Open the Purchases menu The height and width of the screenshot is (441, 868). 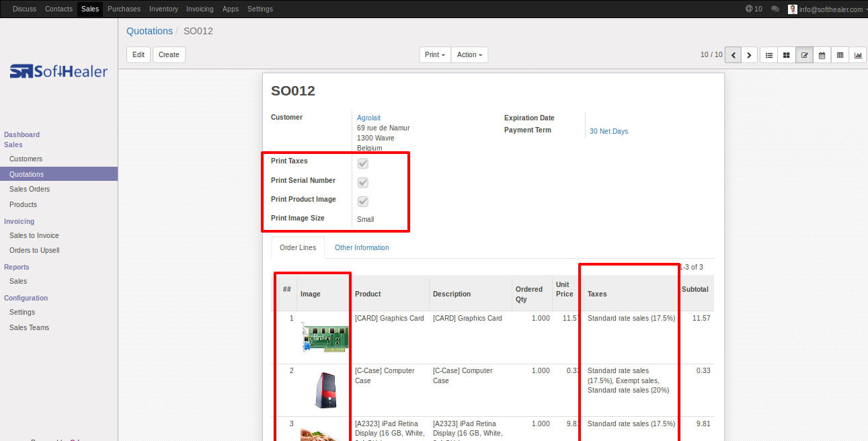(x=124, y=9)
